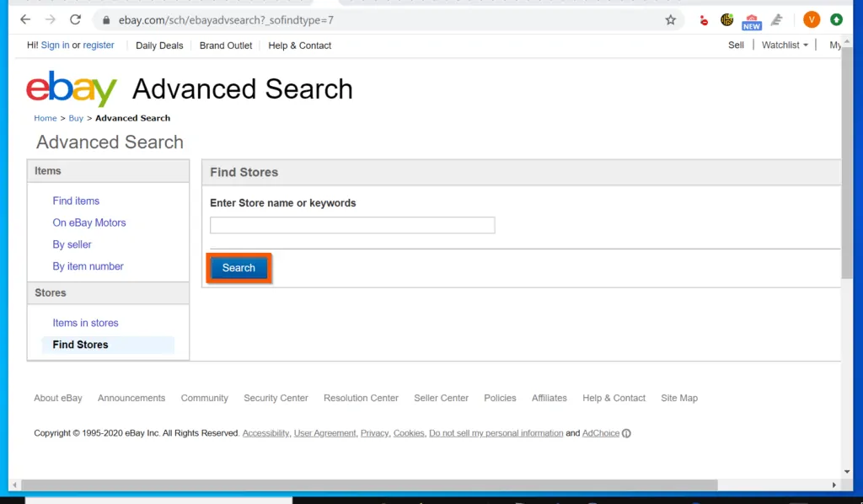Click the scrollbar down arrow

[846, 471]
